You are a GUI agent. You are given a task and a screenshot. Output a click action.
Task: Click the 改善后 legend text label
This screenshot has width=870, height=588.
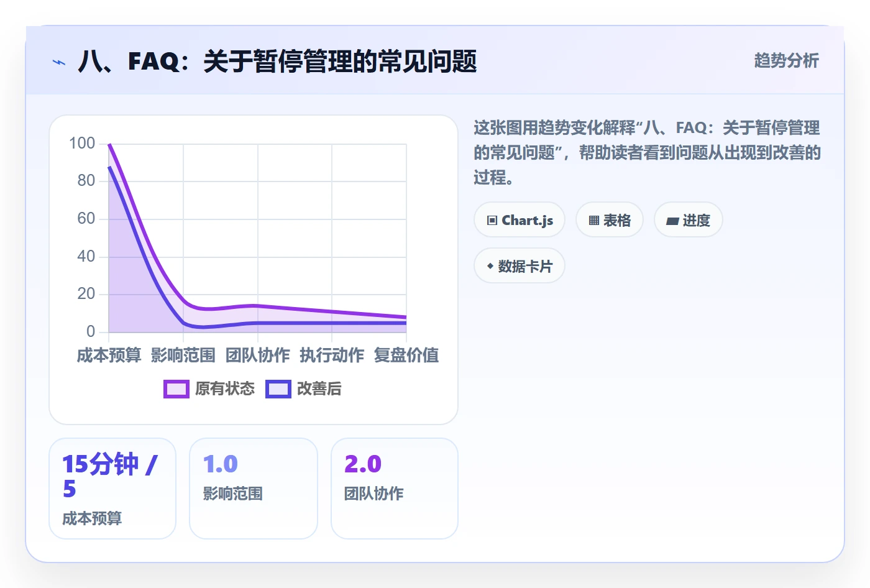(319, 389)
